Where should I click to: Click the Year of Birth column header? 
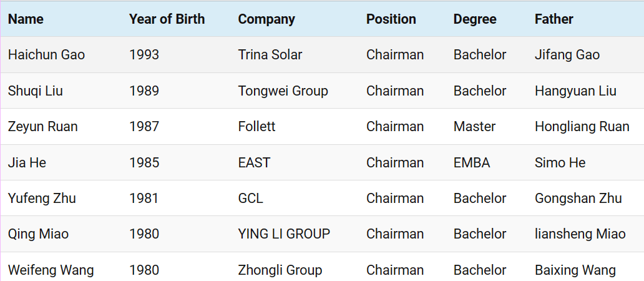pyautogui.click(x=167, y=19)
